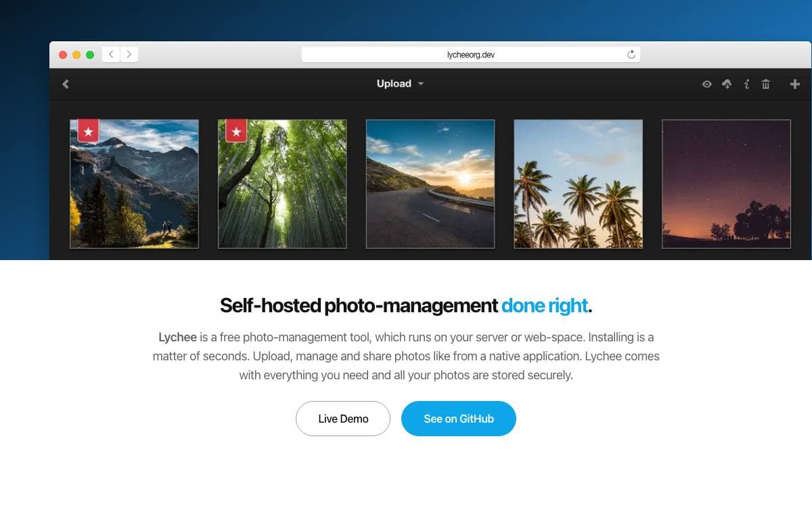Click the star badge on the mountain photo
The image size is (812, 508).
(88, 130)
